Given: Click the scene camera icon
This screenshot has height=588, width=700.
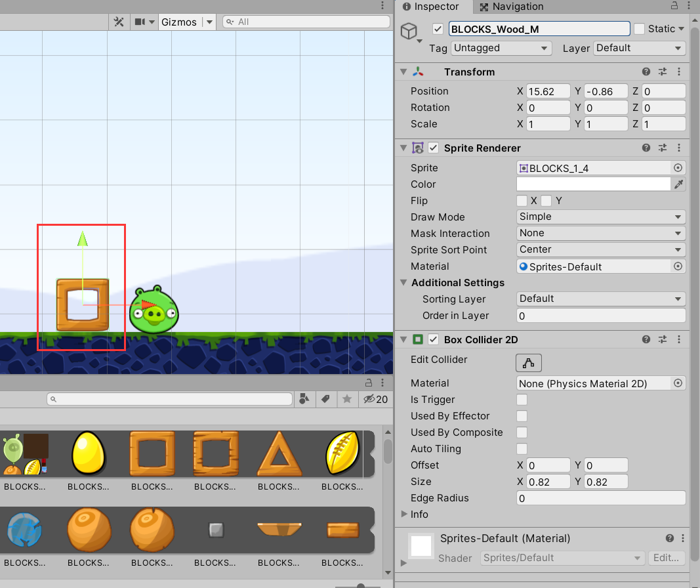Looking at the screenshot, I should coord(140,22).
